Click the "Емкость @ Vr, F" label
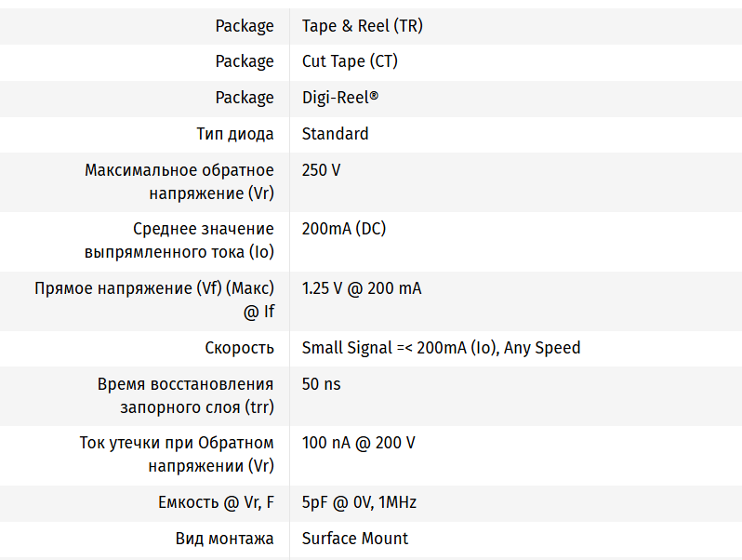742x560 pixels. 216,502
